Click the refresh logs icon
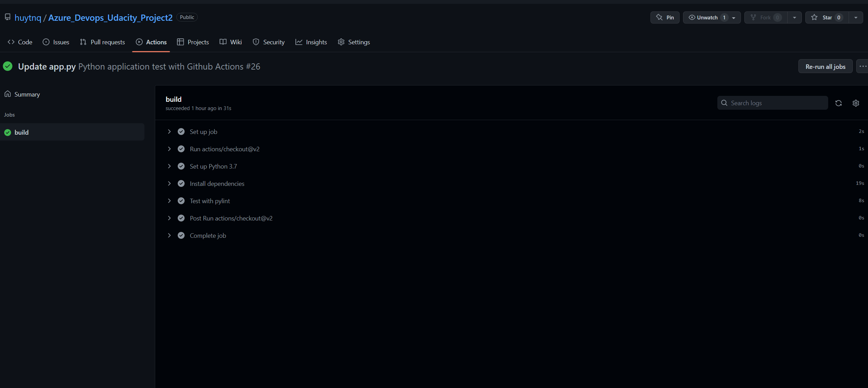 coord(838,103)
